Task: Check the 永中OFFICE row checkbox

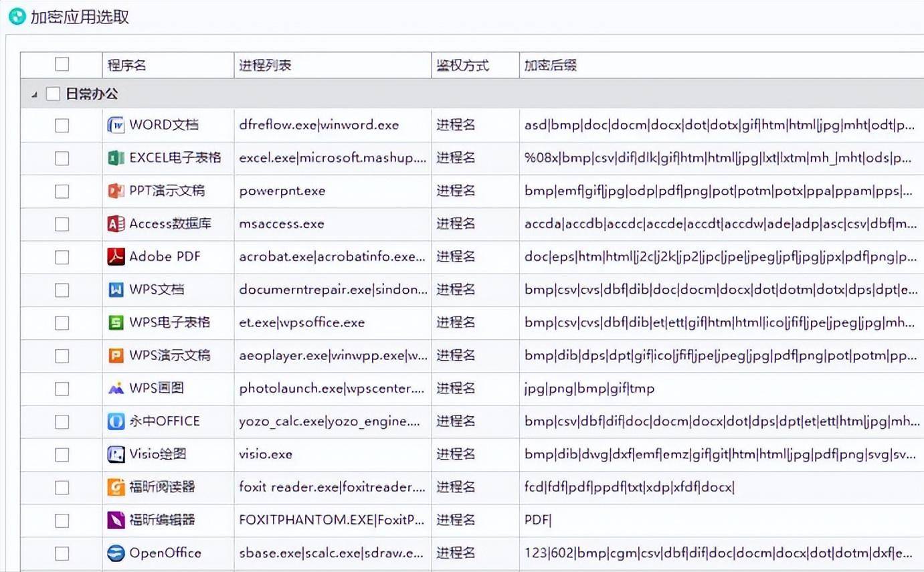Action: pyautogui.click(x=62, y=421)
